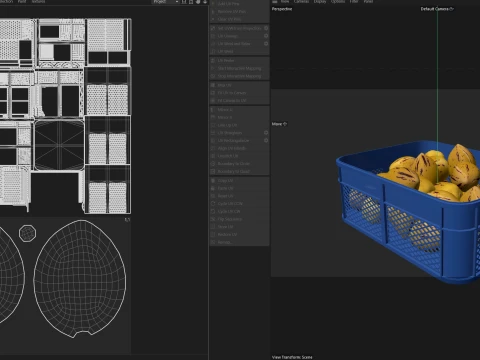480x360 pixels.
Task: Start Interactive Mapping
Action: [x=239, y=68]
